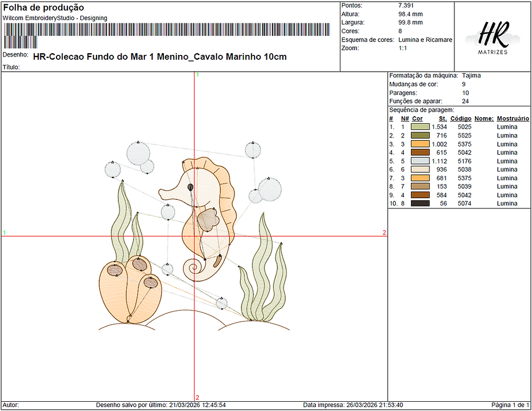Screen dimensions: 532x411
Task: Click the 'Nome:' column header
Action: point(484,118)
